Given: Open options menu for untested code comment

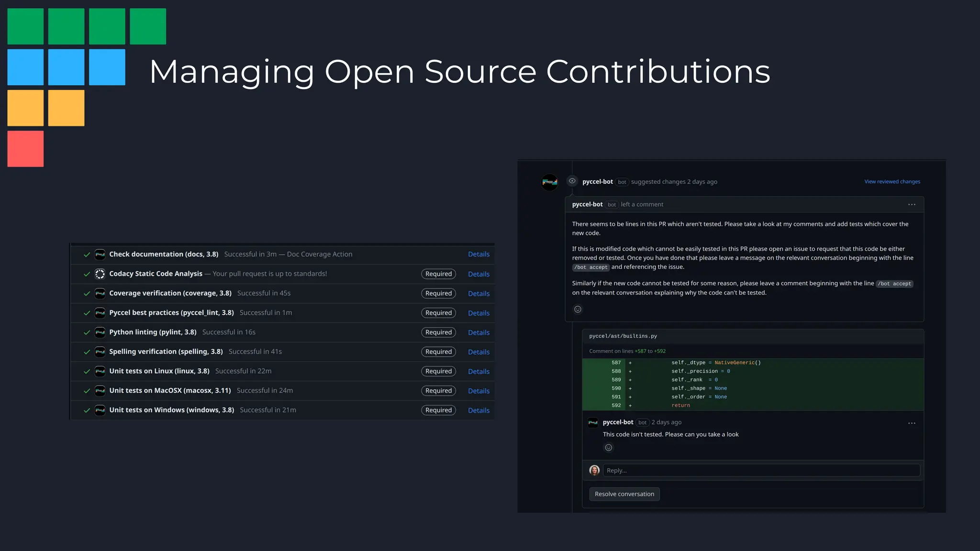Looking at the screenshot, I should click(x=912, y=423).
